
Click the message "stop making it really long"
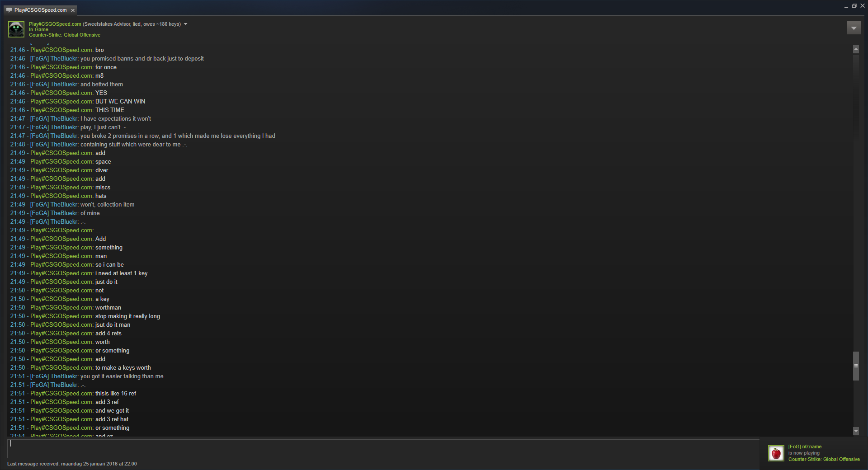127,316
